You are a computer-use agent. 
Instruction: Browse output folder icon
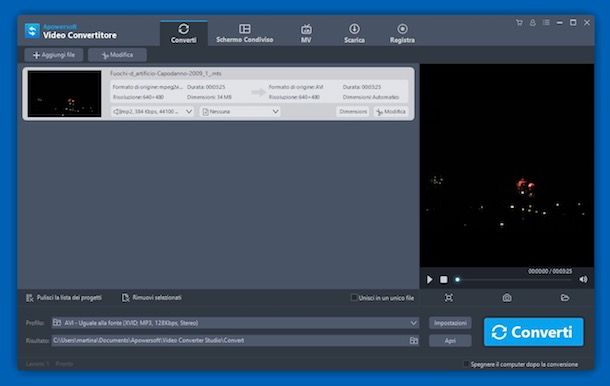click(414, 340)
